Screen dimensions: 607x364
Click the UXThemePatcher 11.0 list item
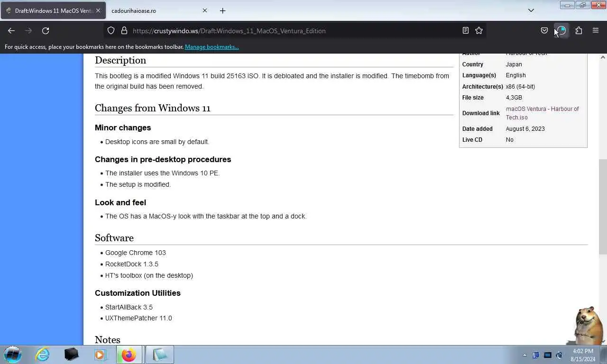[x=138, y=318]
